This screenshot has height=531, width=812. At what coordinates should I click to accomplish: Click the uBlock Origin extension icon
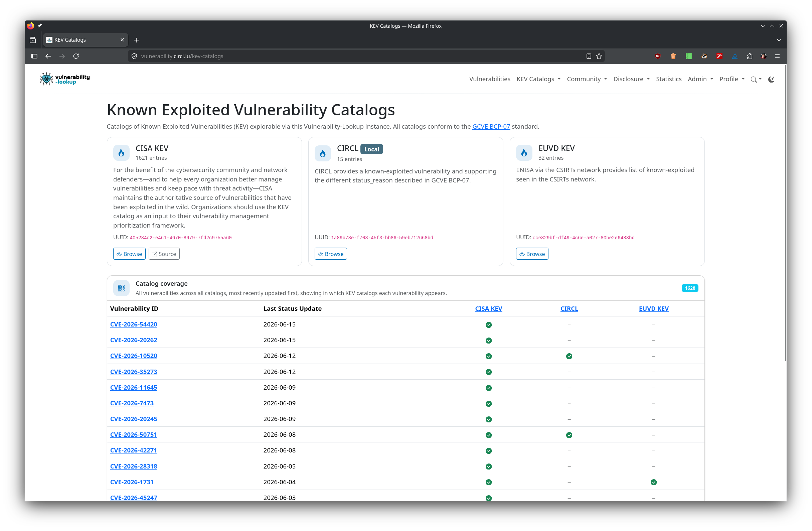coord(658,56)
